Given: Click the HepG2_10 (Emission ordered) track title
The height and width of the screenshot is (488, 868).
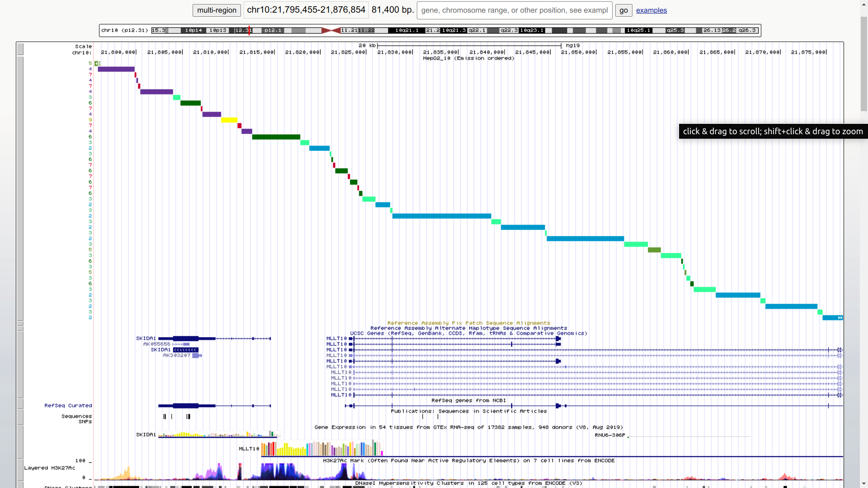Looking at the screenshot, I should click(x=468, y=58).
